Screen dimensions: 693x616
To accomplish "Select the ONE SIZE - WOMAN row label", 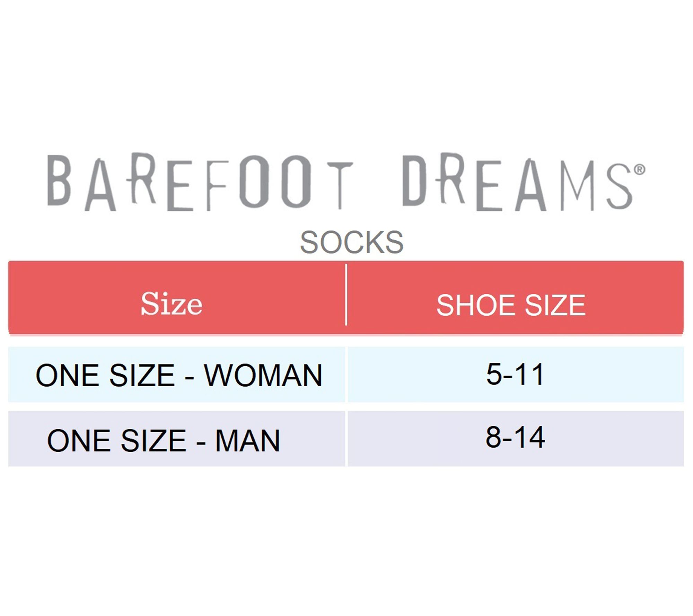I will pos(179,375).
